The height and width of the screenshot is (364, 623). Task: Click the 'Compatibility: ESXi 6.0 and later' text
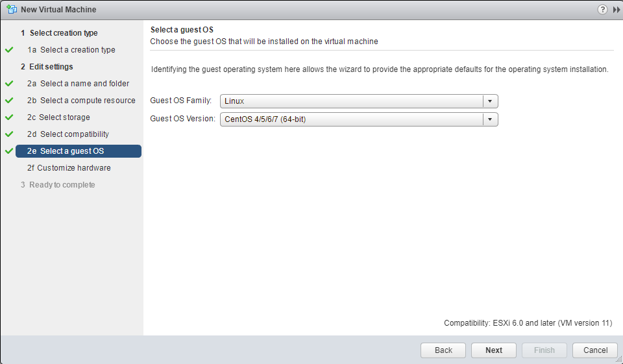528,323
